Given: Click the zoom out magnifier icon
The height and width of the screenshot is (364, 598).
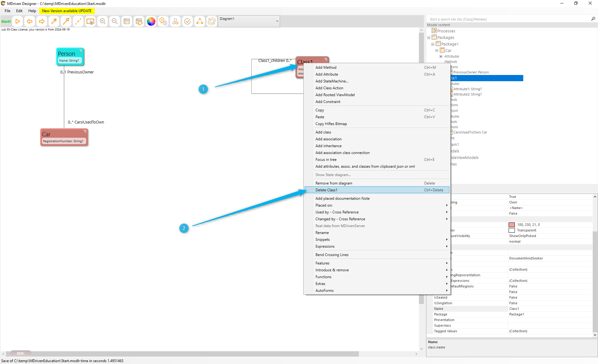Looking at the screenshot, I should tap(115, 21).
